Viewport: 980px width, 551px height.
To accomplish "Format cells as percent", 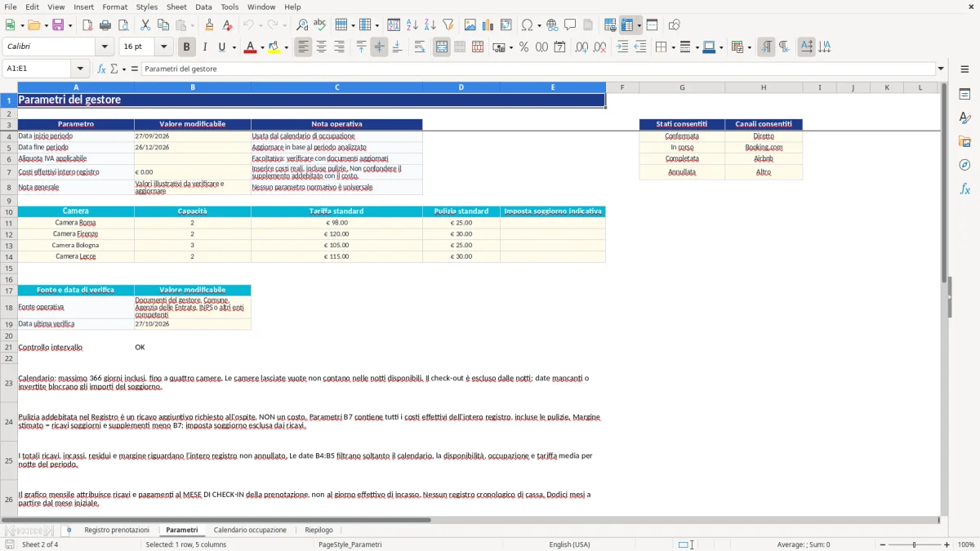I will (x=523, y=47).
